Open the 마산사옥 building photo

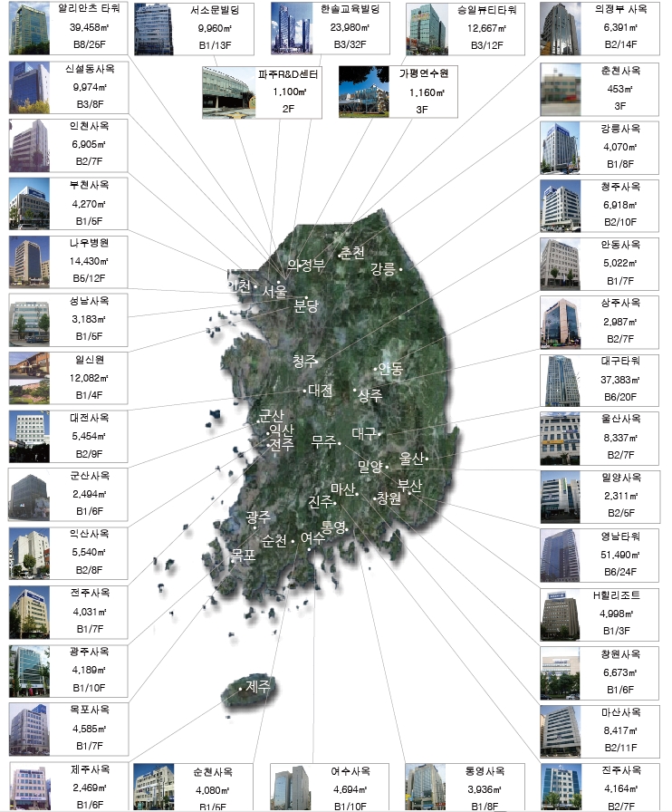click(x=561, y=731)
